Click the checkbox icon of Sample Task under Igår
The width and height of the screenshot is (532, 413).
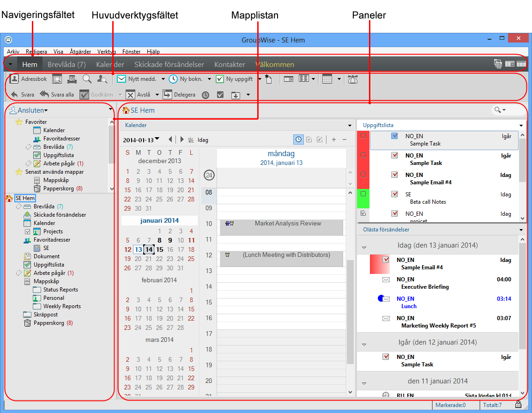(x=386, y=357)
